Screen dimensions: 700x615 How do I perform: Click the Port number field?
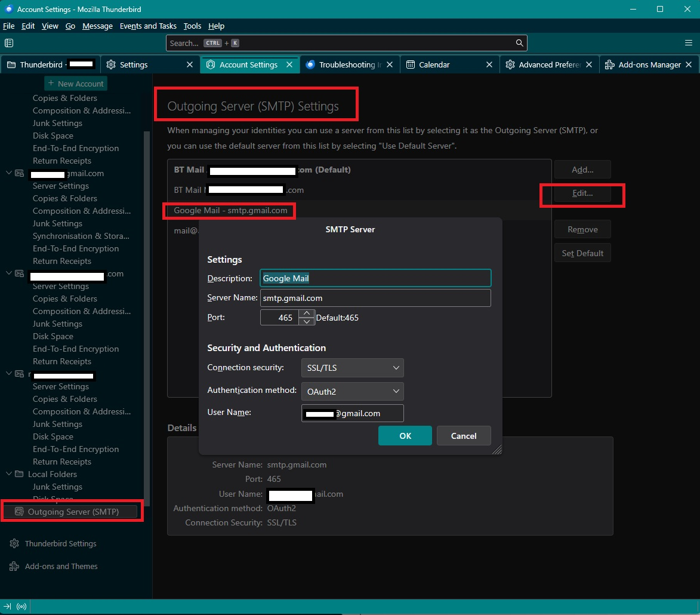pyautogui.click(x=279, y=318)
